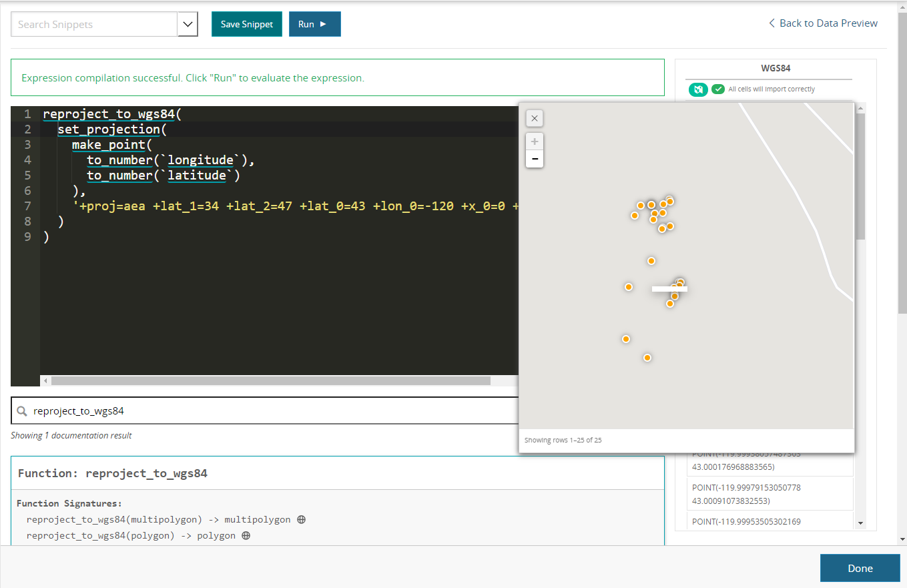907x588 pixels.
Task: Click the 'Expression compilation successful' message
Action: pos(193,78)
